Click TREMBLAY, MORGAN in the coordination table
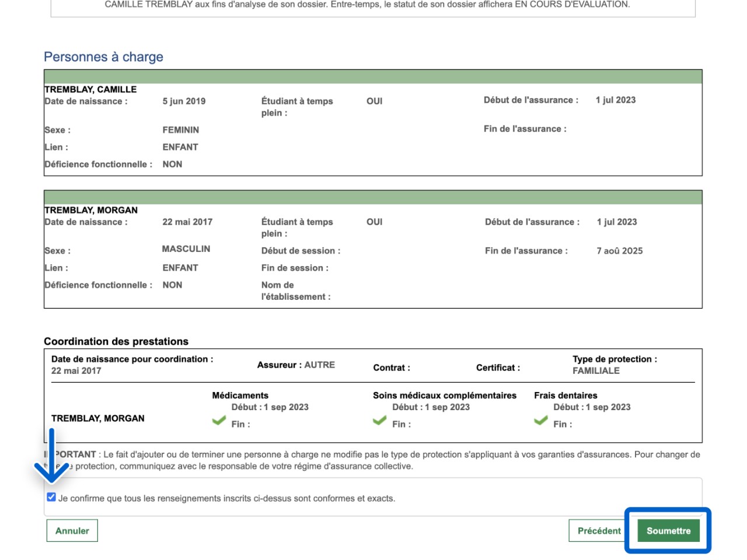747x560 pixels. [x=98, y=418]
